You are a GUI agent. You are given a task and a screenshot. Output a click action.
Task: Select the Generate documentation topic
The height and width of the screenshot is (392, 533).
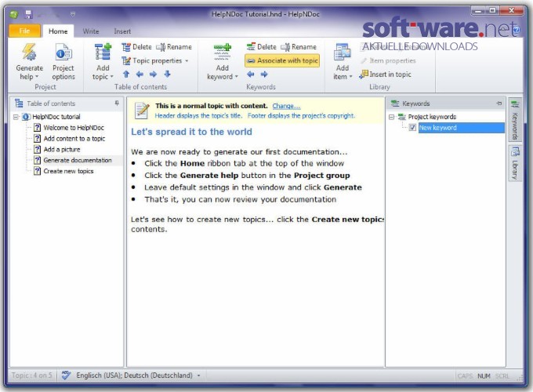click(78, 160)
